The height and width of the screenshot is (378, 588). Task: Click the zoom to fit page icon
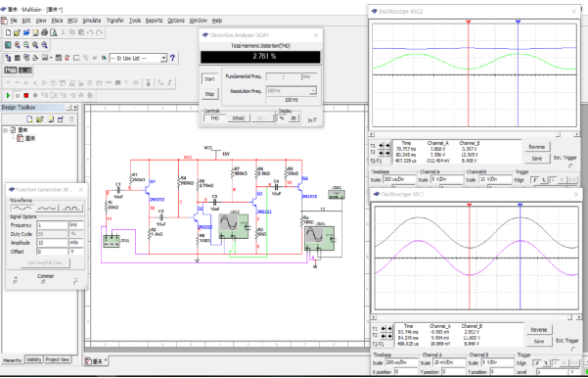pyautogui.click(x=44, y=45)
